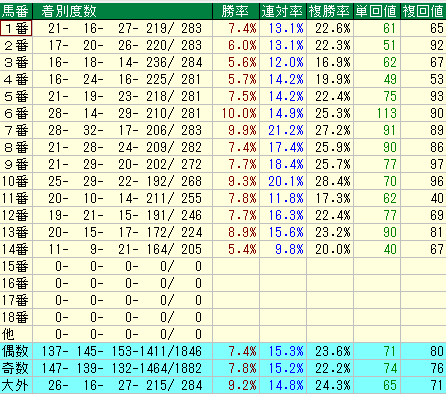Click the 16.3% 連対率 value for 12番
Image resolution: width=446 pixels, height=394 pixels.
[286, 215]
